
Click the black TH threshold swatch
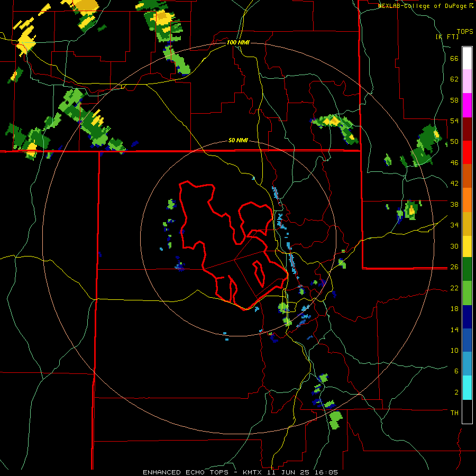(467, 411)
